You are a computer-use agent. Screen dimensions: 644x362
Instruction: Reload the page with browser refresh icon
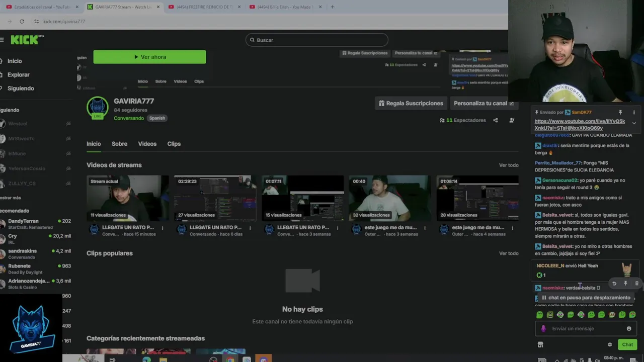pyautogui.click(x=22, y=22)
